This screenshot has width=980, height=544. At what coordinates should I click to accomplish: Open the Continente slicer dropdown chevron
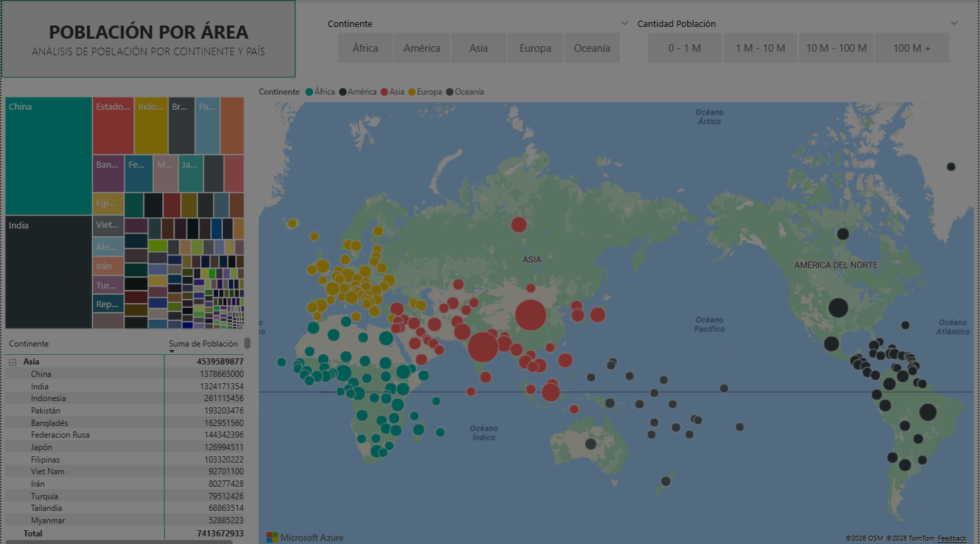click(x=625, y=23)
